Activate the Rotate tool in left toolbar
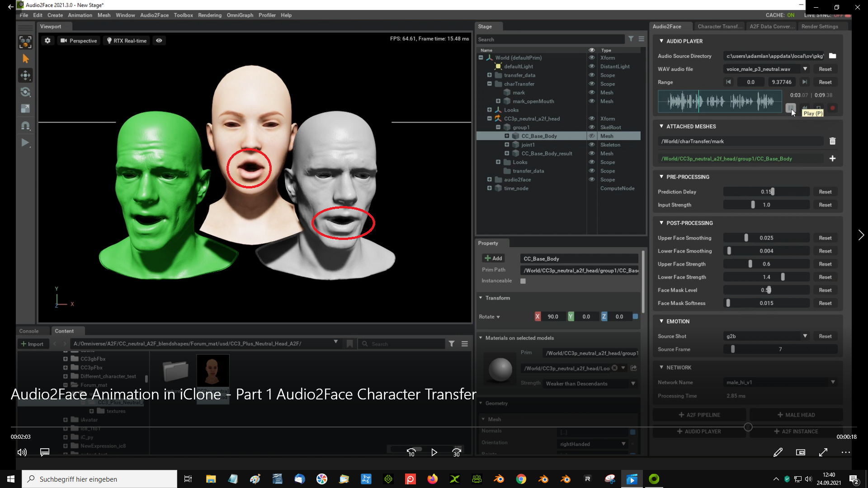The image size is (868, 488). 25,92
